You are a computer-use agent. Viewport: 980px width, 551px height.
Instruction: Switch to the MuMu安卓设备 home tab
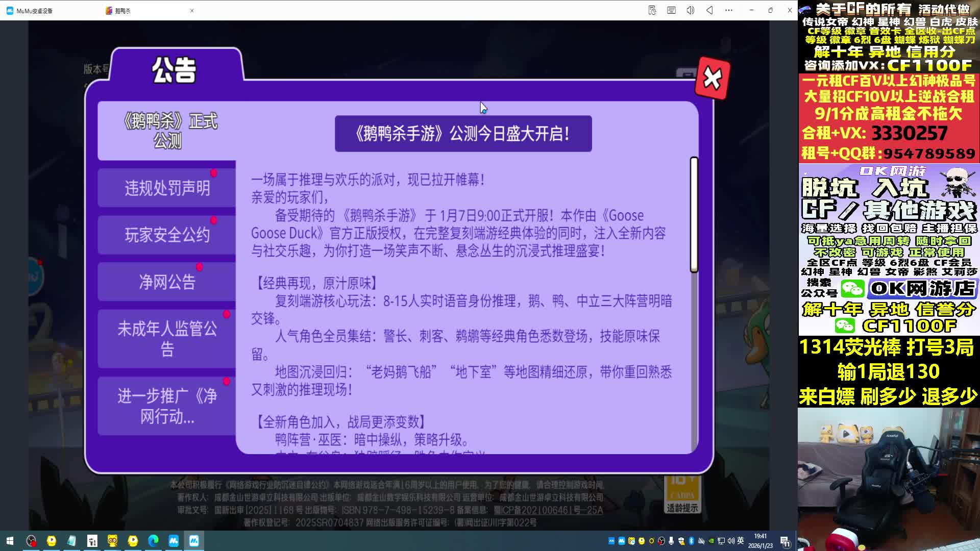tap(34, 10)
